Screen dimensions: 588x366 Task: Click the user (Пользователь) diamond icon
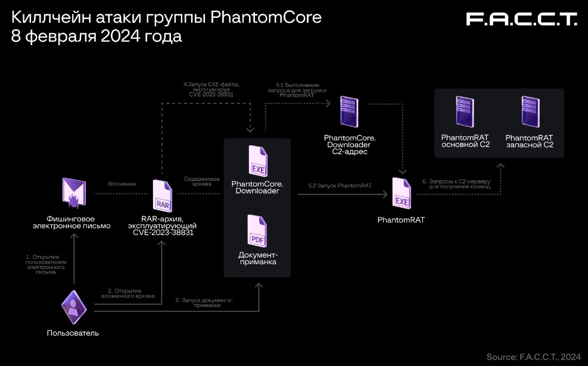[74, 307]
